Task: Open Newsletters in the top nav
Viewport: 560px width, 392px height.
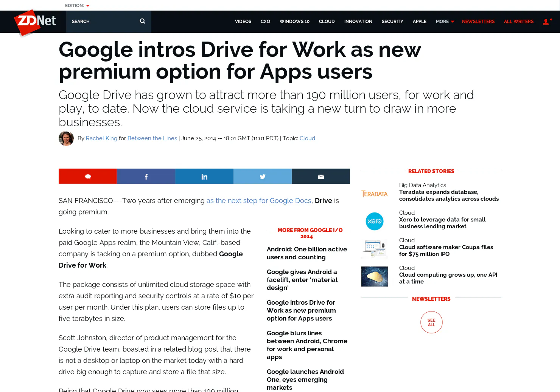Action: point(478,22)
